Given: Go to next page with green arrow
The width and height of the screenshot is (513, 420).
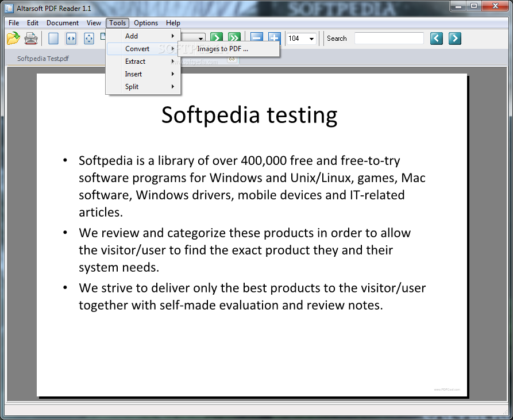Looking at the screenshot, I should click(x=216, y=37).
